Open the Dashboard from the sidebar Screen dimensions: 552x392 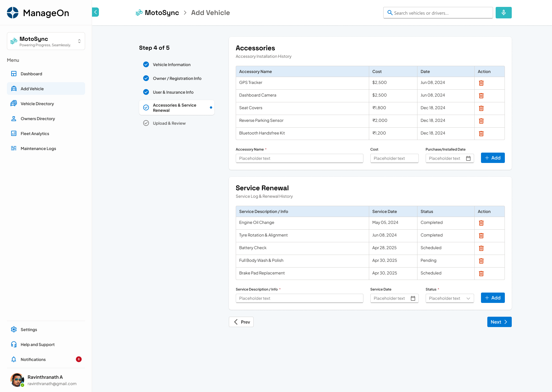[x=31, y=74]
